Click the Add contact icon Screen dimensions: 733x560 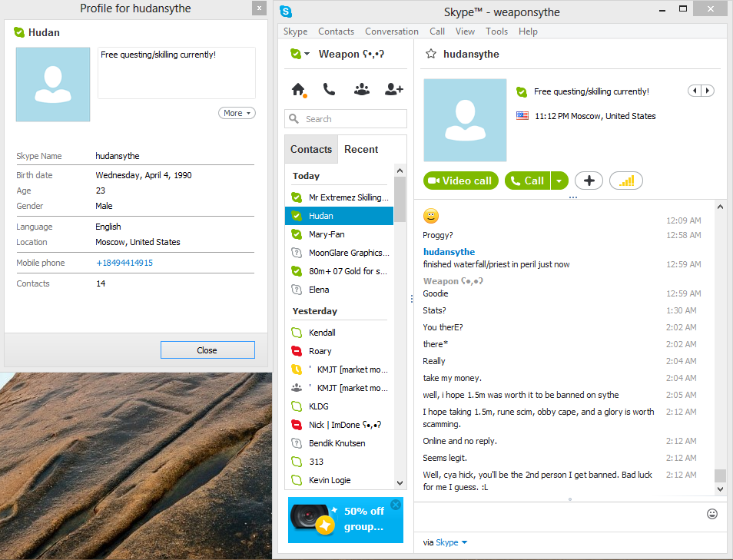coord(393,89)
